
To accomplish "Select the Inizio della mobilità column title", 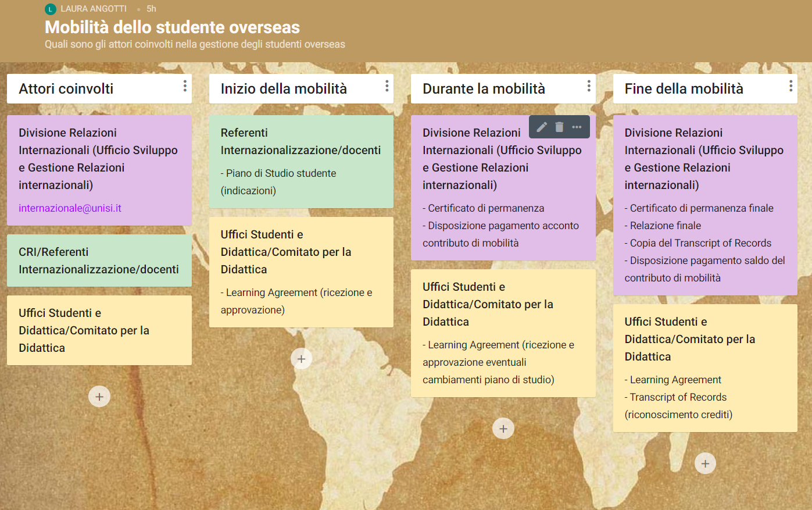I will [284, 88].
